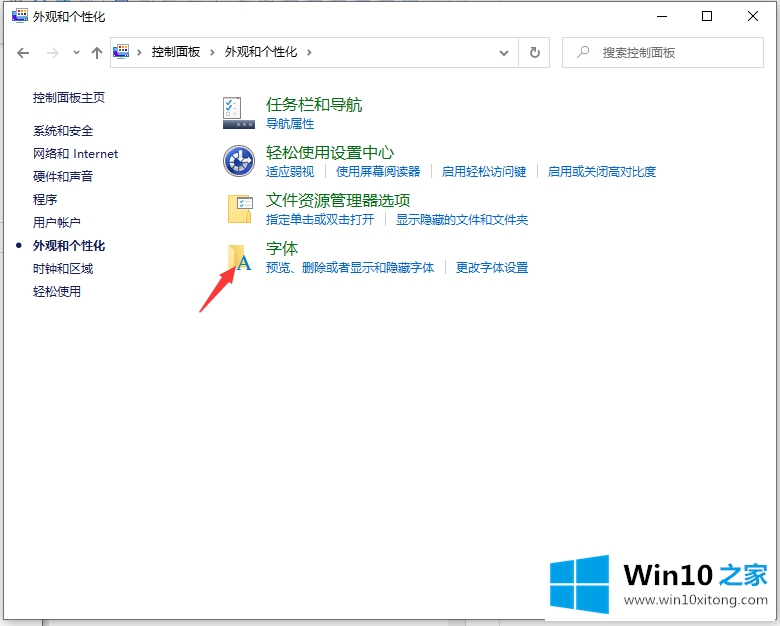This screenshot has width=780, height=626.
Task: Close the 外观和个性化 window
Action: tap(753, 16)
